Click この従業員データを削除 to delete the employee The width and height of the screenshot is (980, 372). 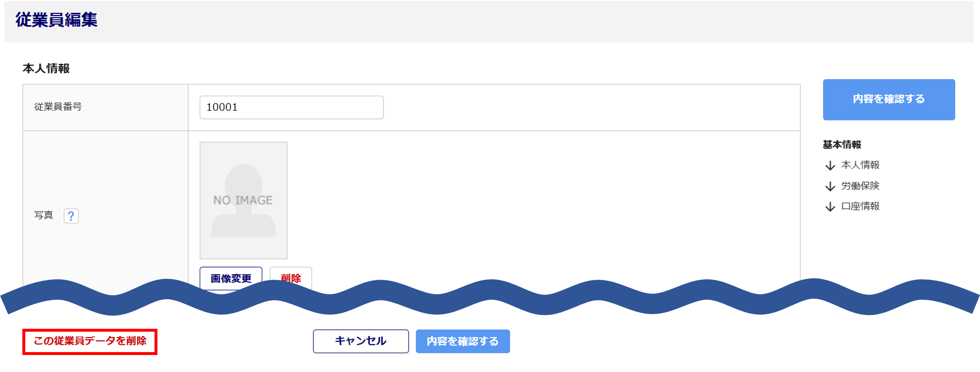coord(90,341)
